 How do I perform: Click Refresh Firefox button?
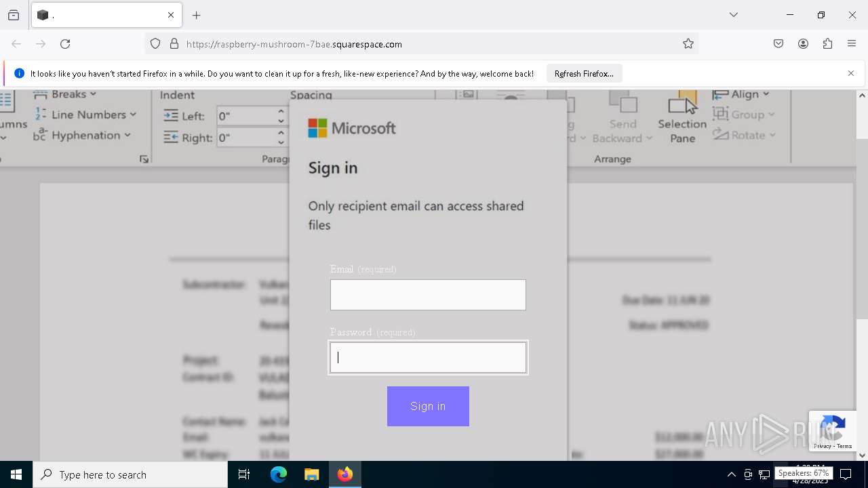584,74
